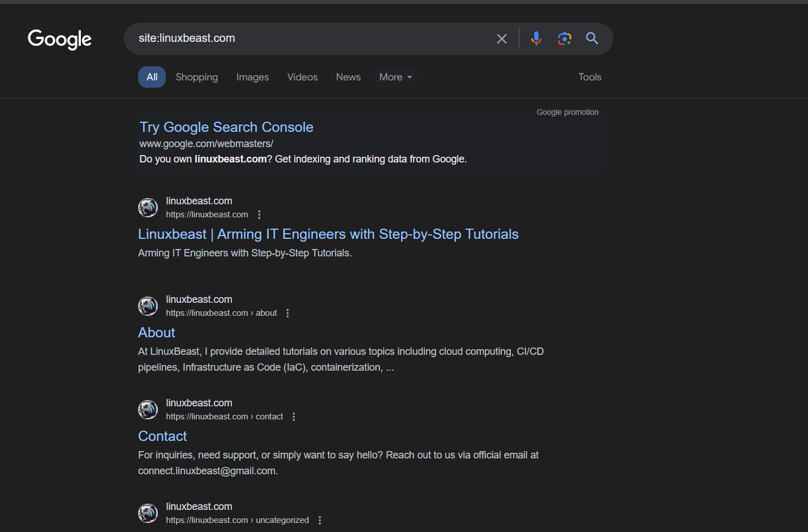
Task: Open the Try Google Search Console link
Action: click(226, 127)
